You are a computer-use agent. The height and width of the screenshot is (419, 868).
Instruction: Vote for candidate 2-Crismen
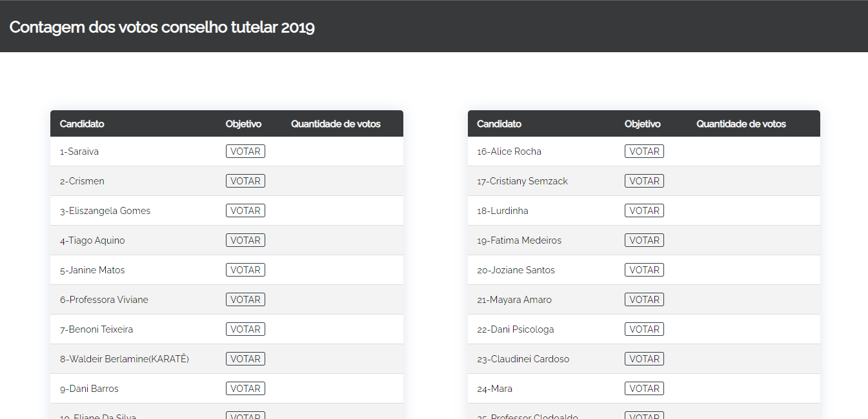click(x=245, y=181)
